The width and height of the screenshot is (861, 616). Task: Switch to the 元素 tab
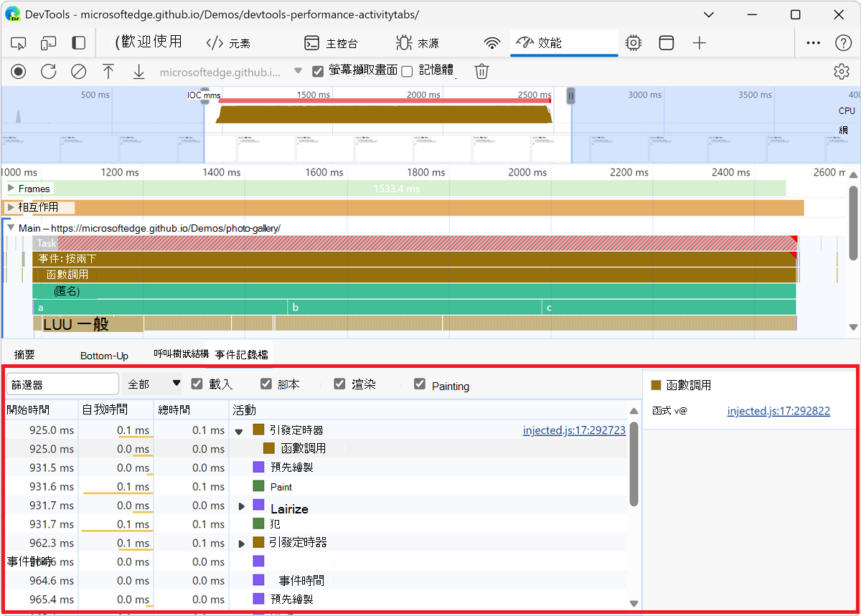point(228,43)
